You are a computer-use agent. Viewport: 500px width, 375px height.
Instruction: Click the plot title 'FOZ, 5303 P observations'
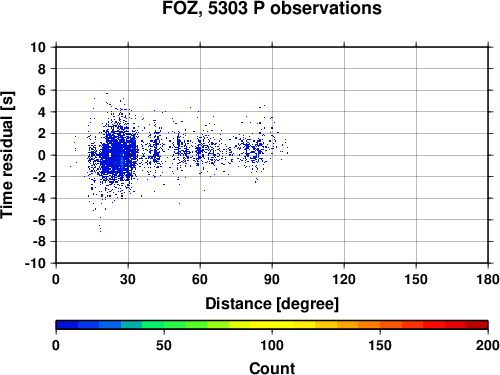tap(272, 8)
